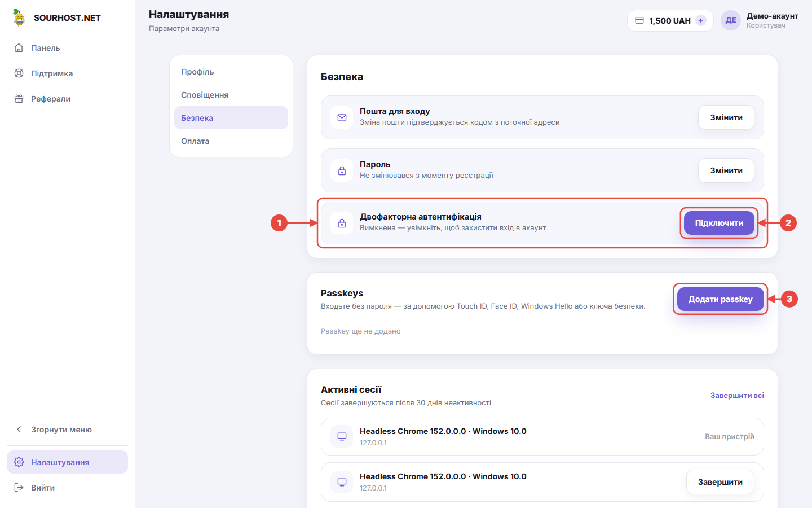
Task: Collapse the menu with the Згорнути меню chevron
Action: (x=19, y=430)
